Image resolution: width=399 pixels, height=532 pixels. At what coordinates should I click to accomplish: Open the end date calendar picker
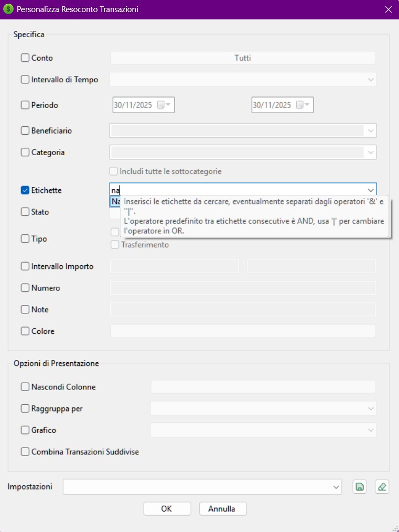tap(307, 105)
